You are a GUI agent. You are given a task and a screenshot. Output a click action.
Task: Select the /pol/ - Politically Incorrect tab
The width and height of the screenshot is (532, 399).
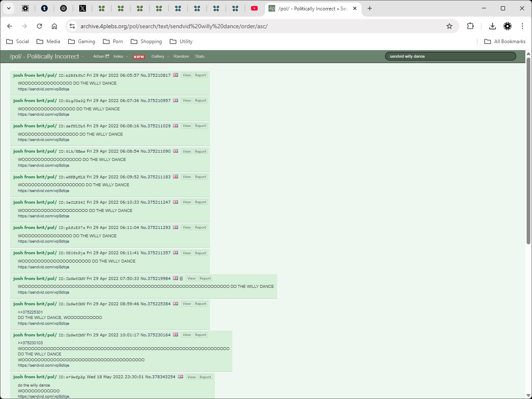[313, 8]
